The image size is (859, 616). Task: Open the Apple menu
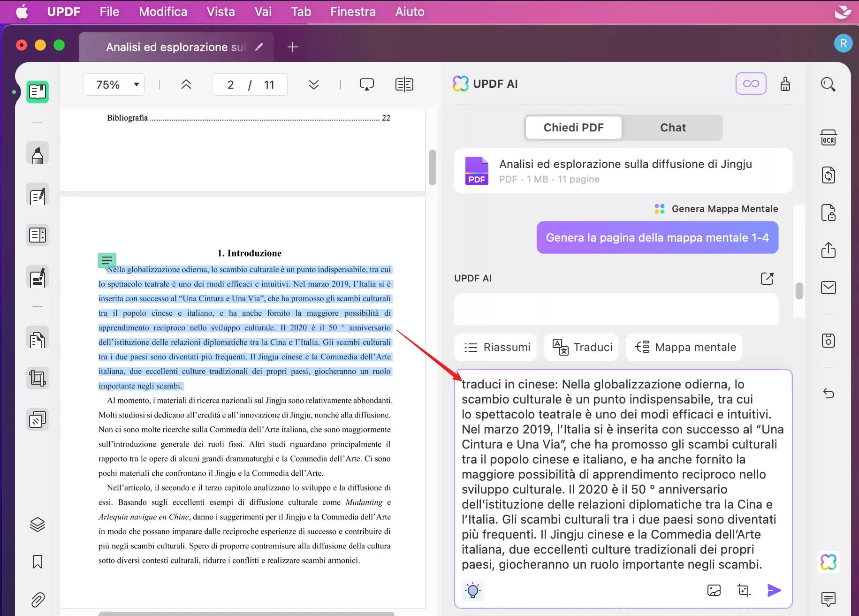22,12
